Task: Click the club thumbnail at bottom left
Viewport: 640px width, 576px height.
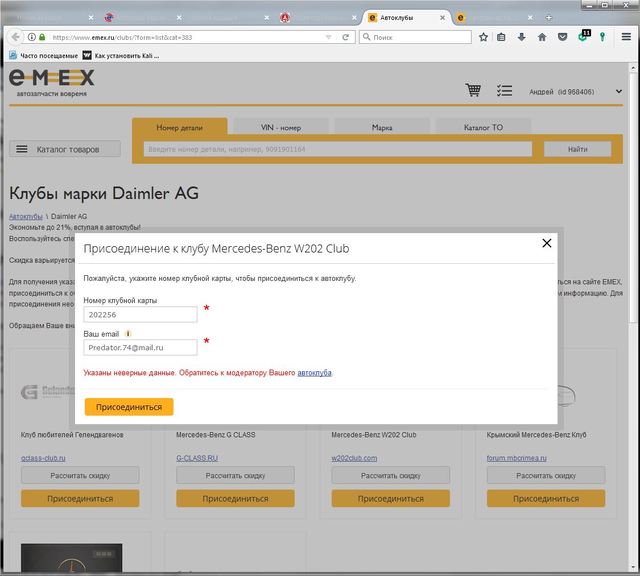Action: 71,558
